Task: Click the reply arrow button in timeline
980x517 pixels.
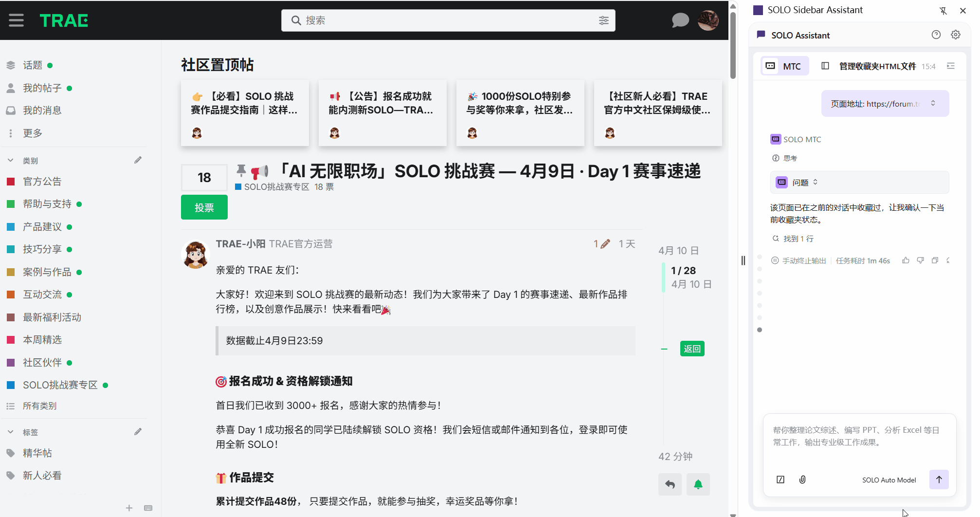Action: pos(670,484)
